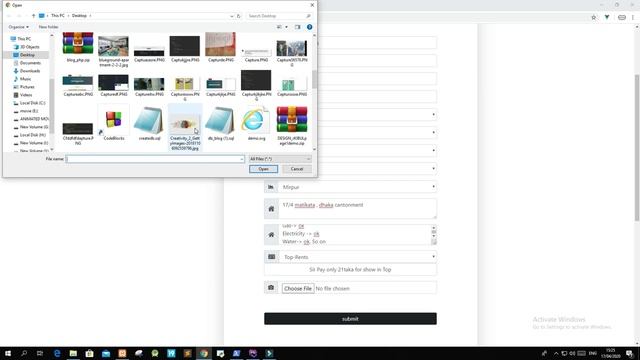Expand the address bar history dropdown
Viewport: 640px width, 360px height.
[231, 16]
